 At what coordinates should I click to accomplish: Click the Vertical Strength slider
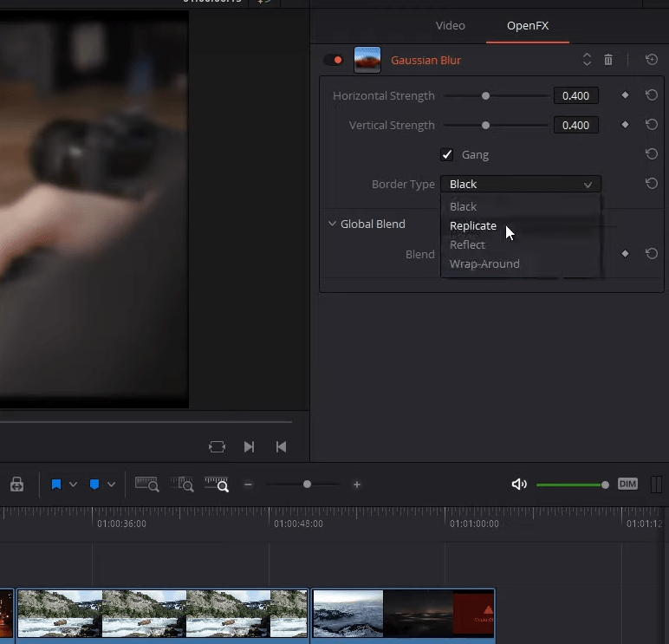[496, 126]
